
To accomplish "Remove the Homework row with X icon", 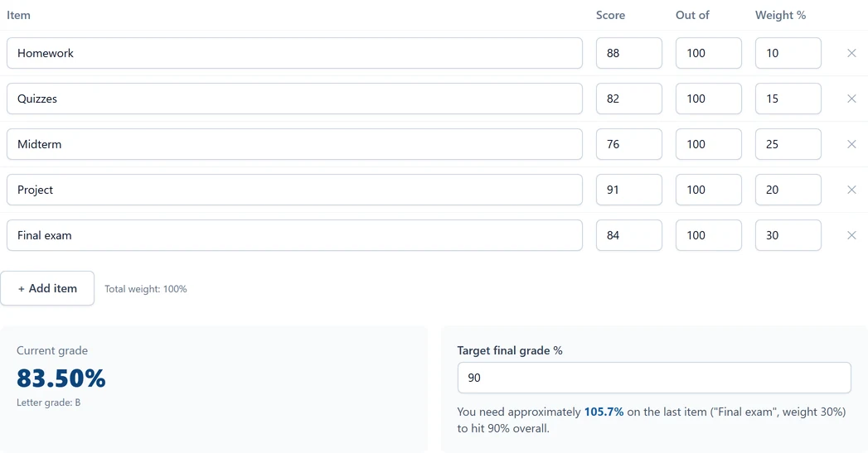I will (x=851, y=53).
